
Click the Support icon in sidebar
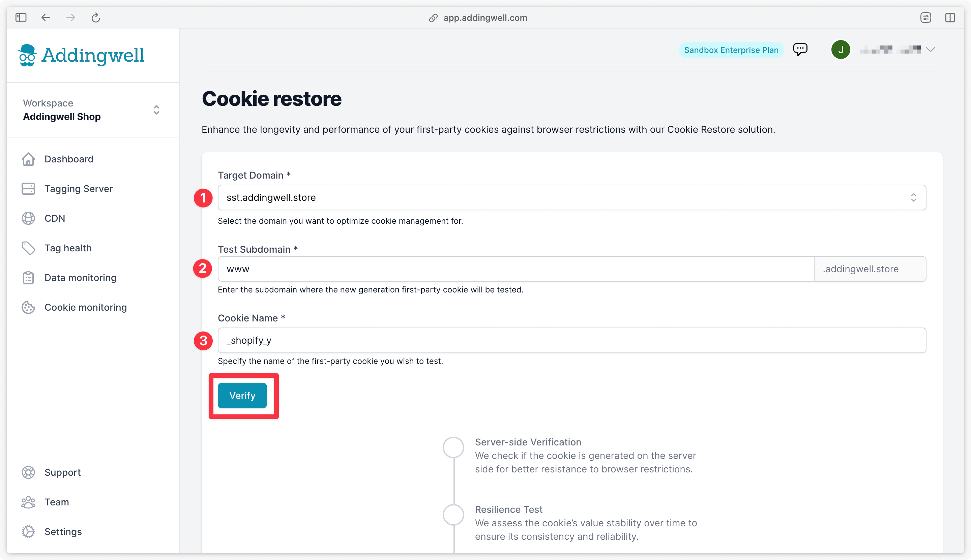pos(27,472)
